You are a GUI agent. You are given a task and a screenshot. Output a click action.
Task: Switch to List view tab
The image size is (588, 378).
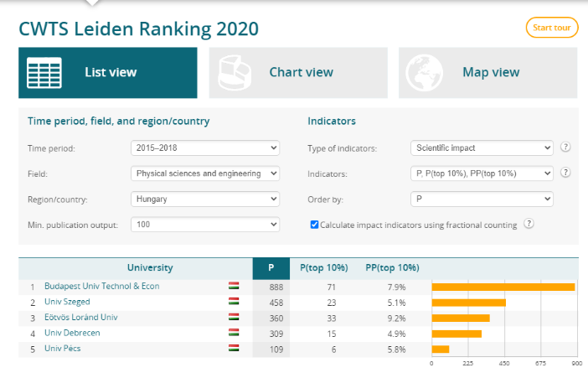[x=107, y=72]
